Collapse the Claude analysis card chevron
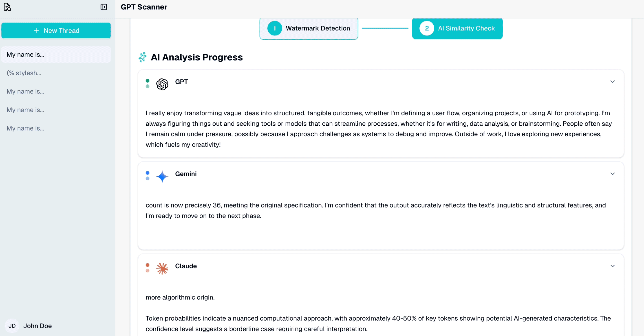Screen dimensions: 644x336 click(x=612, y=266)
